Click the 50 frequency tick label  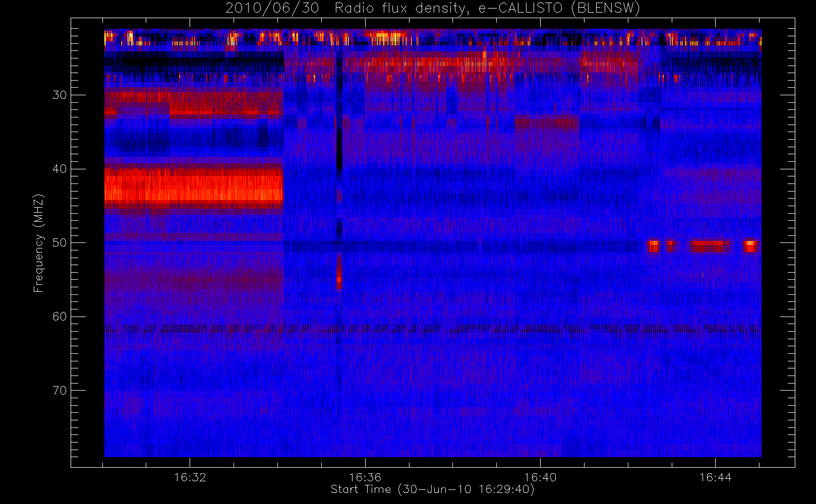pyautogui.click(x=60, y=242)
